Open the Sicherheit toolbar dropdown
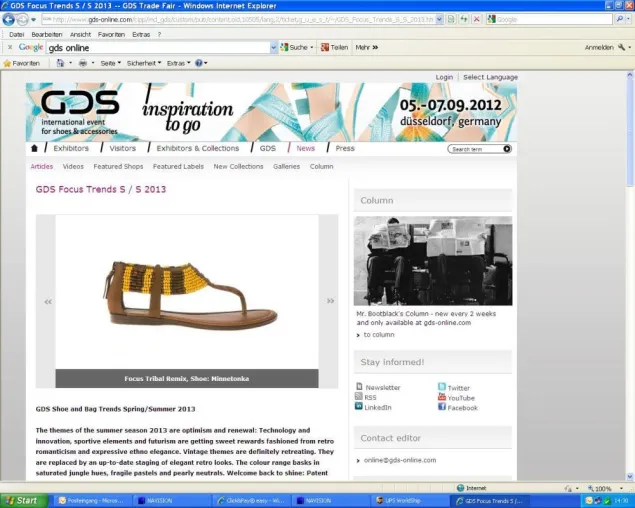The height and width of the screenshot is (508, 635). pos(144,63)
